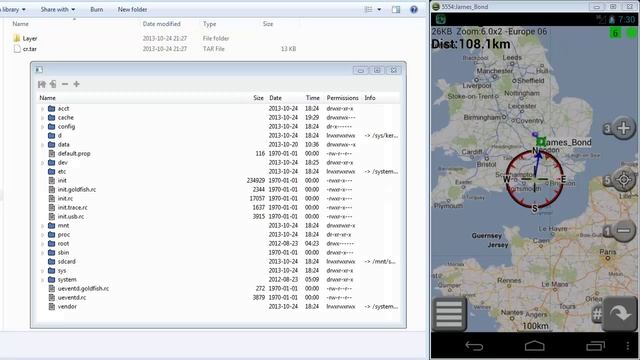The width and height of the screenshot is (640, 360).
Task: Select the etc symlink entry
Action: pos(219,172)
